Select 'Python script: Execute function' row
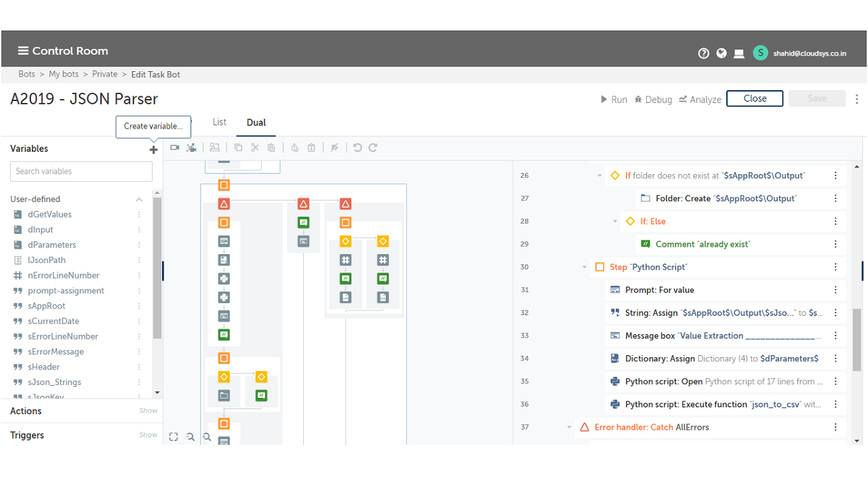This screenshot has height=488, width=868. [726, 405]
